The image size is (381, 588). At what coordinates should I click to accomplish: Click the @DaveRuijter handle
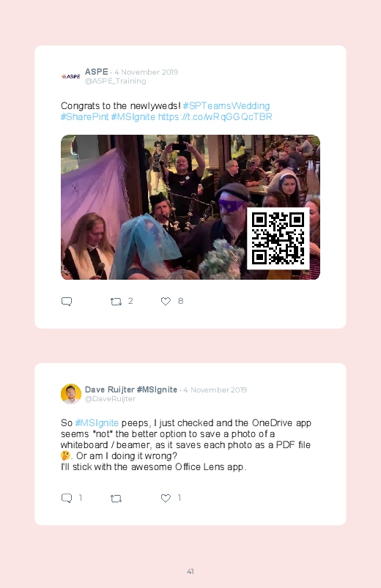tap(111, 398)
